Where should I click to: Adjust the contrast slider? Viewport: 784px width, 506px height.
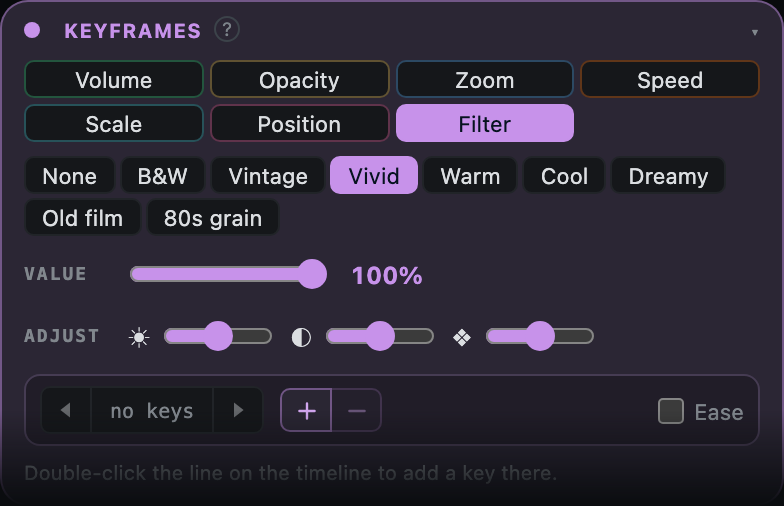tap(380, 336)
